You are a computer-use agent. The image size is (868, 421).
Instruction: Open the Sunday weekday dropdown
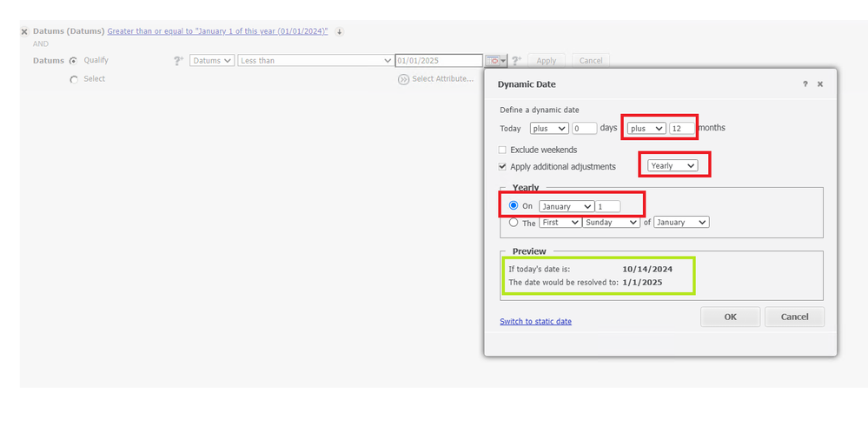click(x=611, y=222)
